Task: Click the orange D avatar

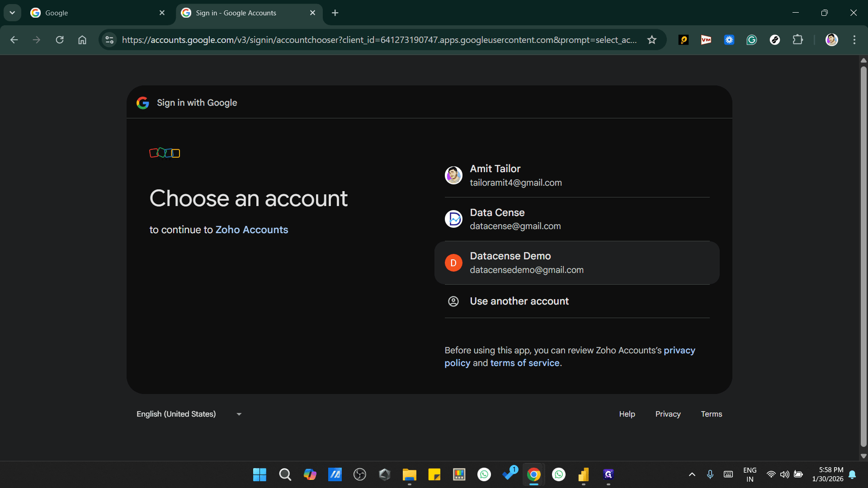Action: point(453,263)
